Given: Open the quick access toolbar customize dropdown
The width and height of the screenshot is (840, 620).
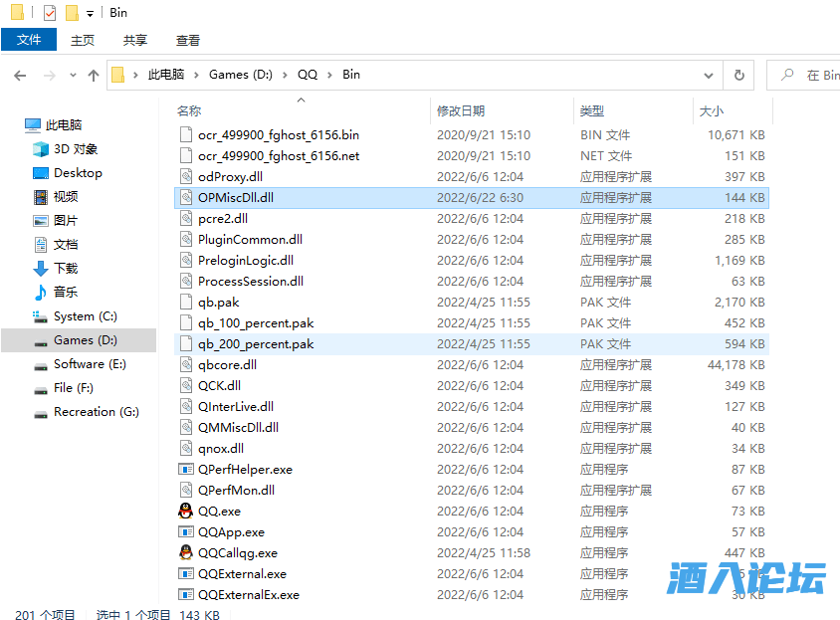Looking at the screenshot, I should point(90,13).
